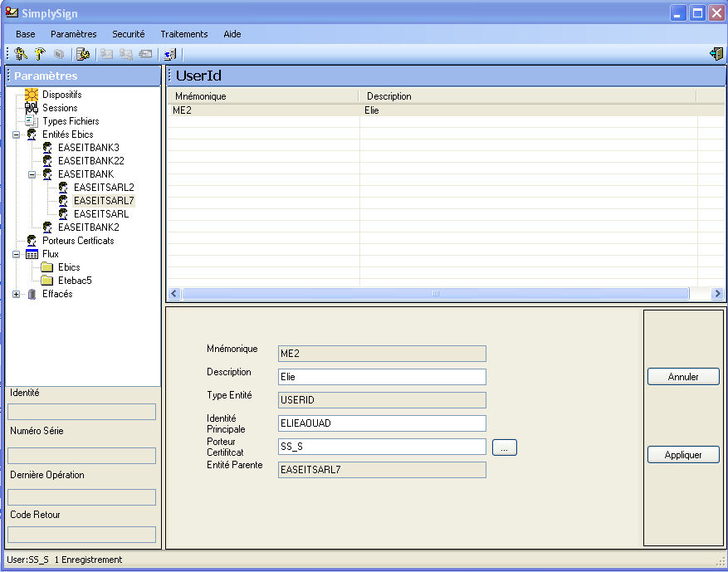Image resolution: width=728 pixels, height=572 pixels.
Task: Click the EASEITBANK22 person icon
Action: point(46,161)
